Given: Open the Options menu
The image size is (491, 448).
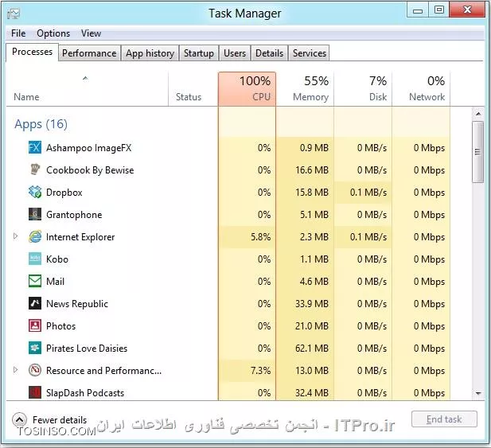Looking at the screenshot, I should pos(53,33).
